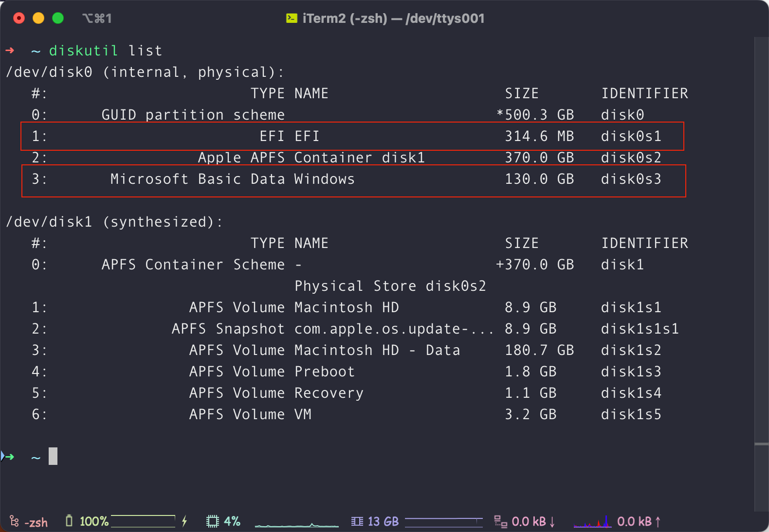Click the command prompt cursor block
The image size is (769, 532).
coord(53,456)
